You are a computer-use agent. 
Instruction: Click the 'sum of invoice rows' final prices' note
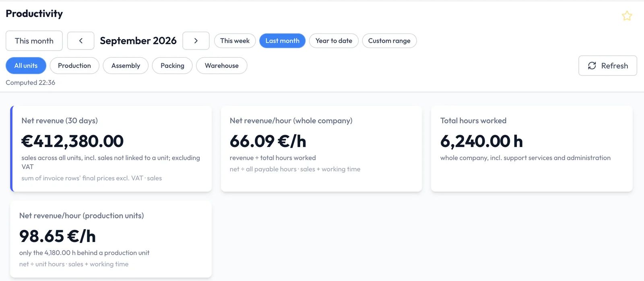tap(92, 178)
